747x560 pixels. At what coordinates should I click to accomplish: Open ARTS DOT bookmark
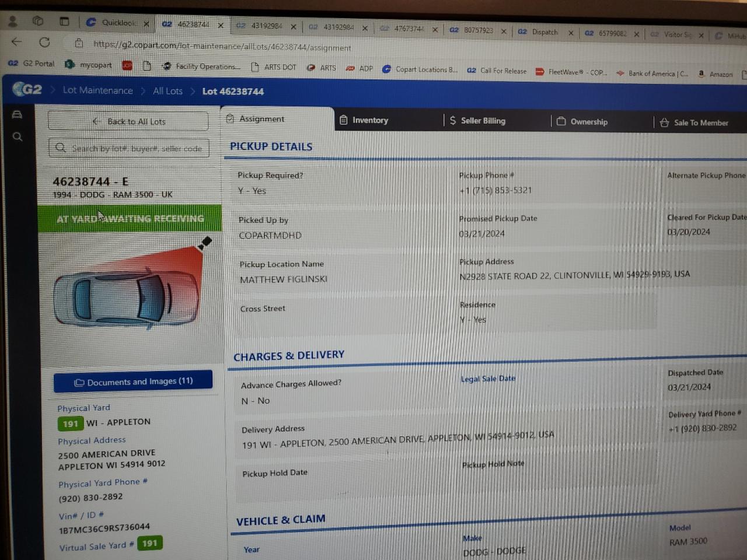(274, 67)
